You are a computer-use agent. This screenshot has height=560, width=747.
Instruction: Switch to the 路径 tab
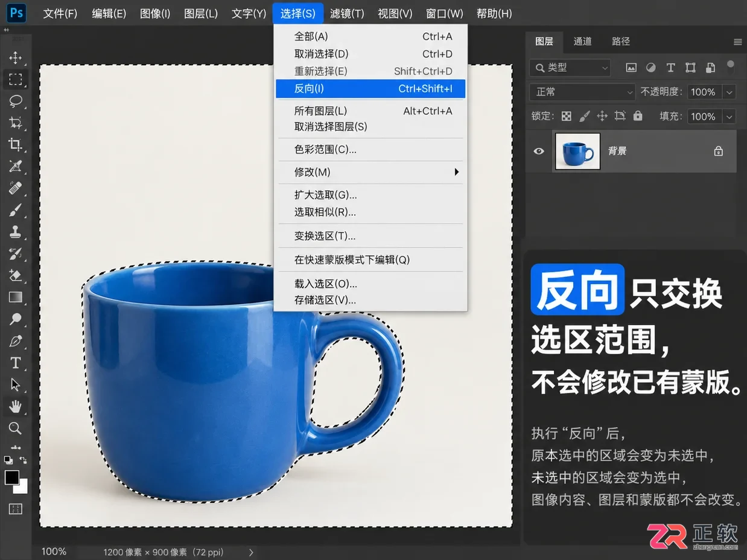(621, 42)
